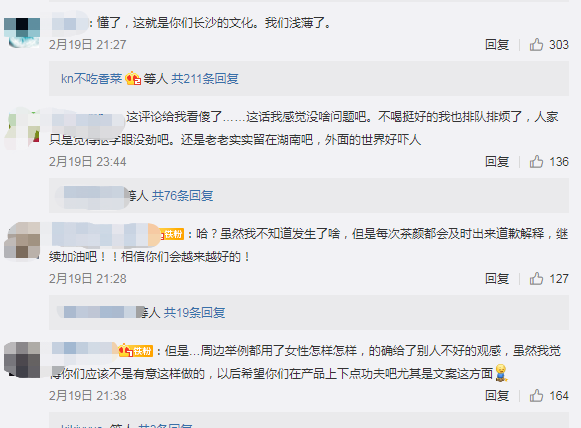
Task: Click emoji at end of 文案这方面 comment
Action: (501, 373)
